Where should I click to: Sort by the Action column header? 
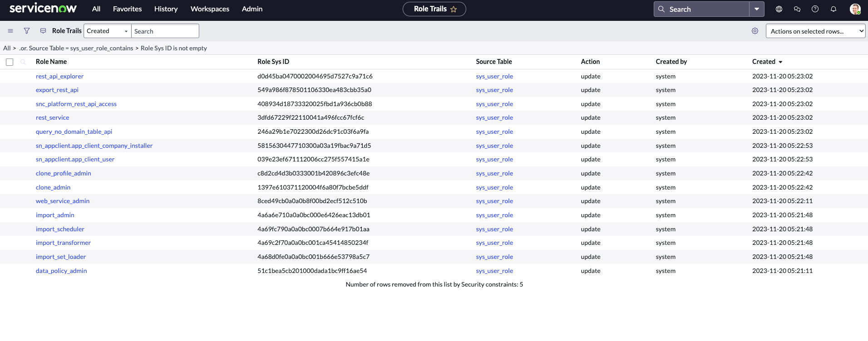click(590, 62)
